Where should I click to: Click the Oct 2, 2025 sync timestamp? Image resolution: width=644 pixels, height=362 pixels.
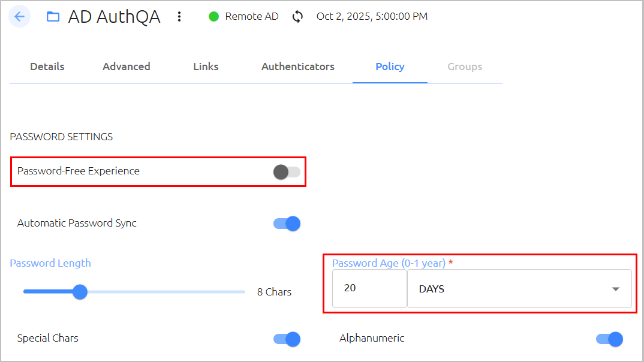(x=372, y=16)
